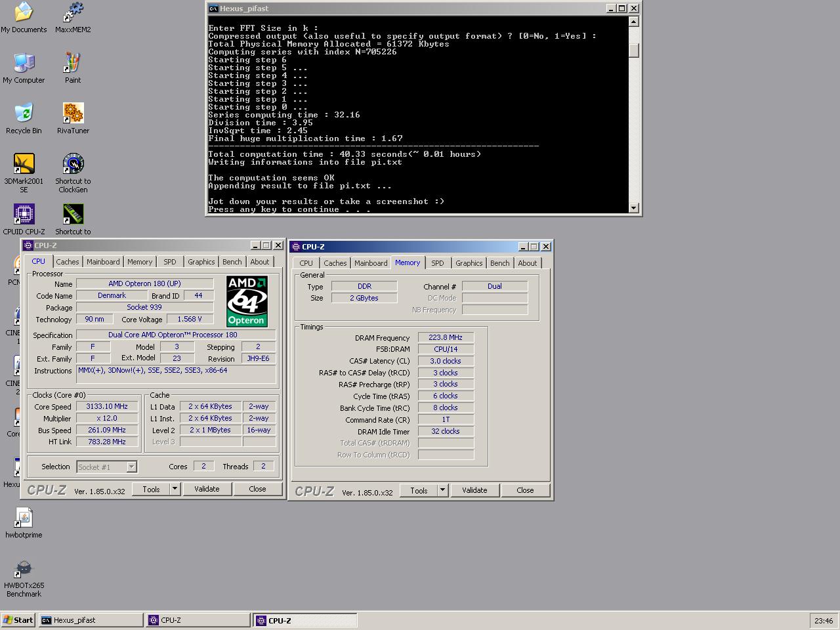Click the Core Voltage 1.568 V value
The width and height of the screenshot is (840, 630).
190,319
